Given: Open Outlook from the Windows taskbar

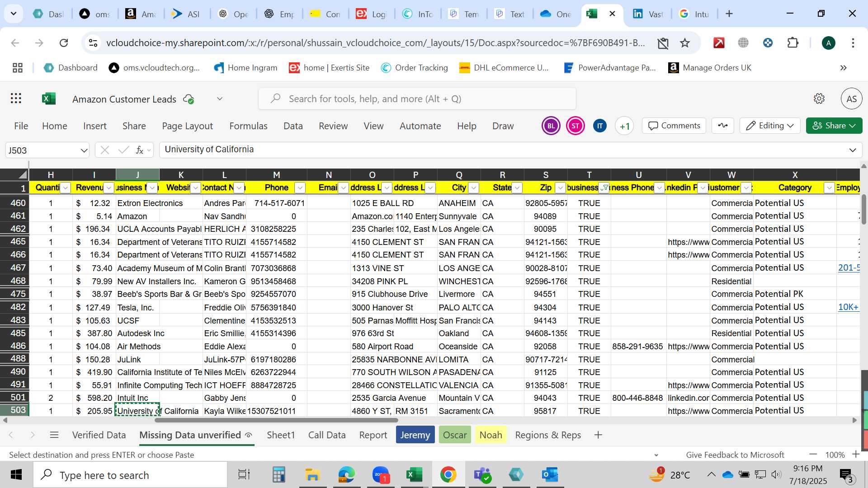Looking at the screenshot, I should tap(550, 475).
